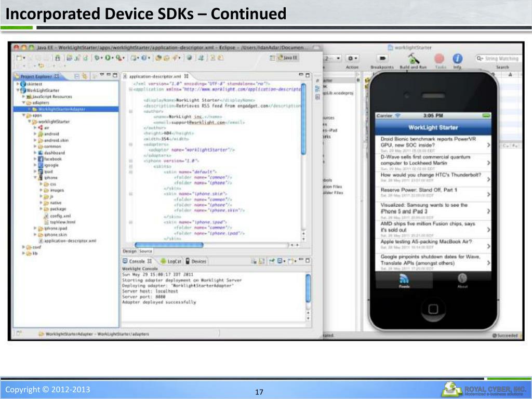Expand the skintest project node
532x399 pixels.
point(18,84)
